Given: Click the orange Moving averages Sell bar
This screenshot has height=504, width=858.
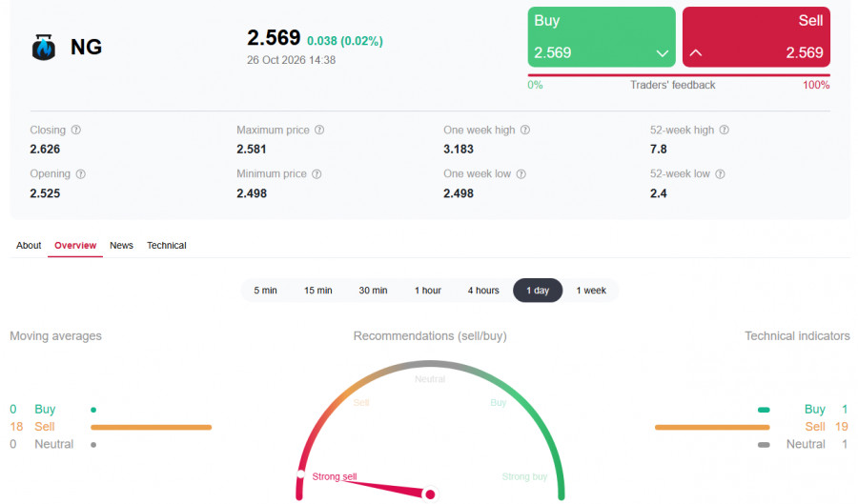Looking at the screenshot, I should pyautogui.click(x=151, y=428).
